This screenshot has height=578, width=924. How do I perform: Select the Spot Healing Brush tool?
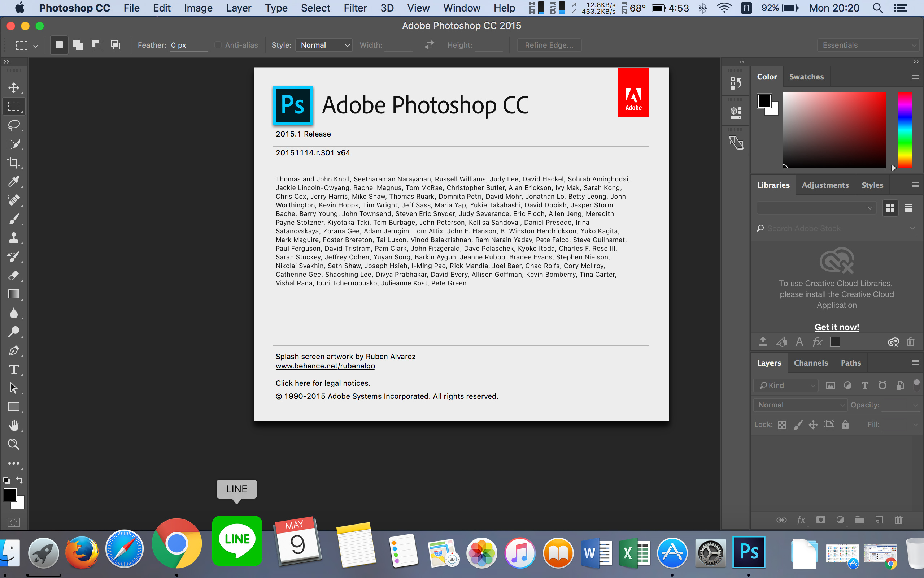(x=14, y=200)
